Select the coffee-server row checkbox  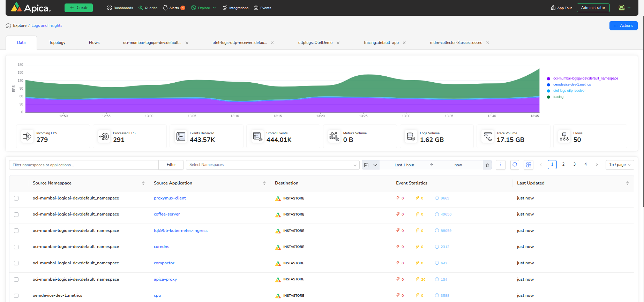tap(16, 214)
